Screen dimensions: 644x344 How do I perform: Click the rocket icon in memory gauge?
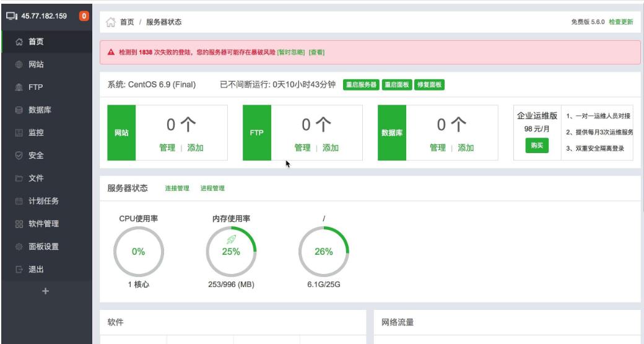[231, 240]
